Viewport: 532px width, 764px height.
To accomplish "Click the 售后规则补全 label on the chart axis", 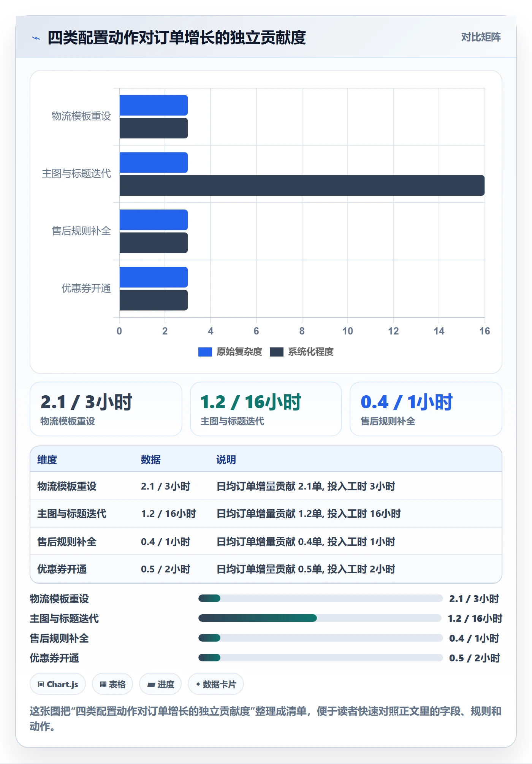I will pos(81,231).
